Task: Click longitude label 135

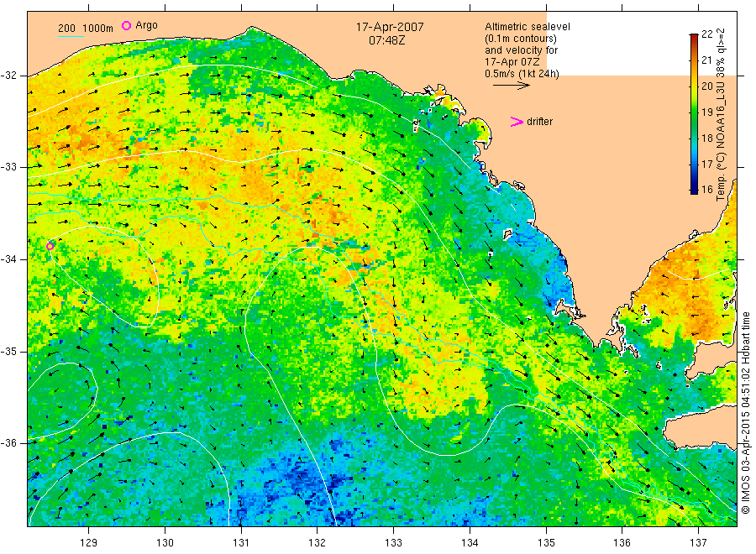Action: pyautogui.click(x=546, y=542)
